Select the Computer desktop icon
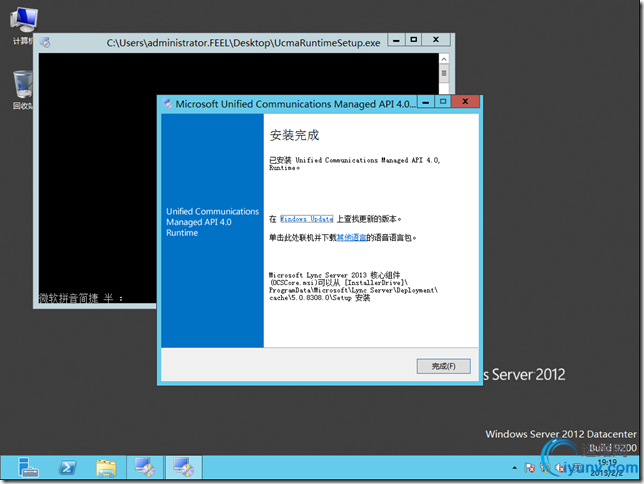 click(x=23, y=26)
